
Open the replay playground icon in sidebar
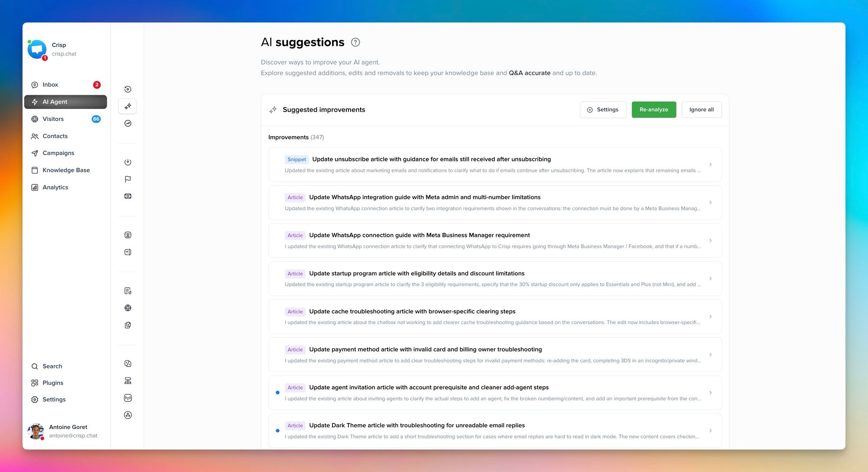pos(128,89)
